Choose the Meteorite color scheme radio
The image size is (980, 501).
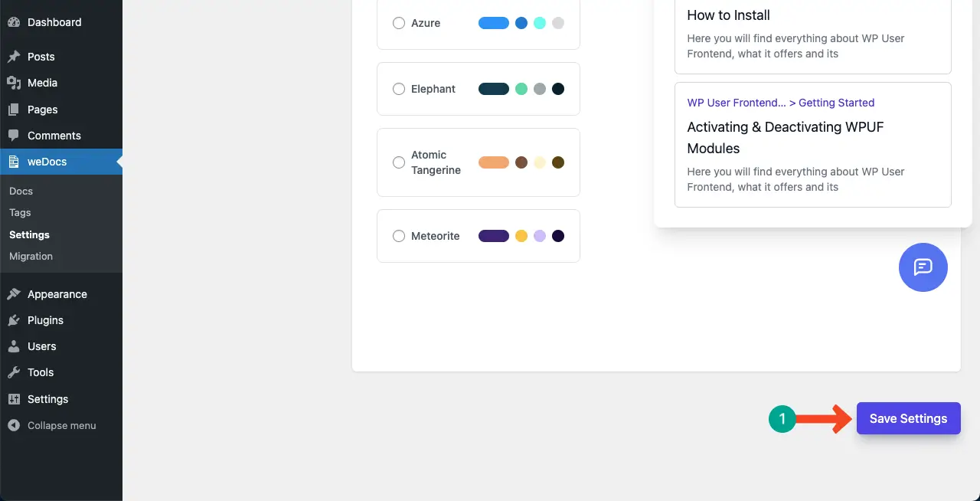[x=399, y=236]
